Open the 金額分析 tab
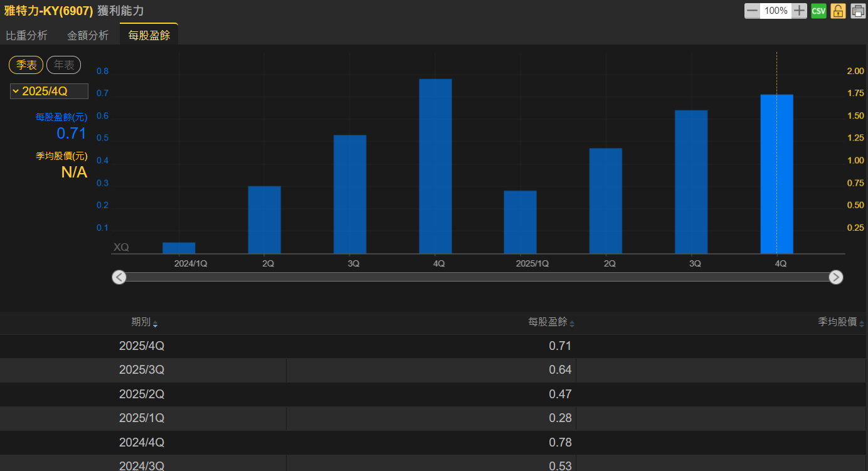This screenshot has width=868, height=471. (x=88, y=36)
